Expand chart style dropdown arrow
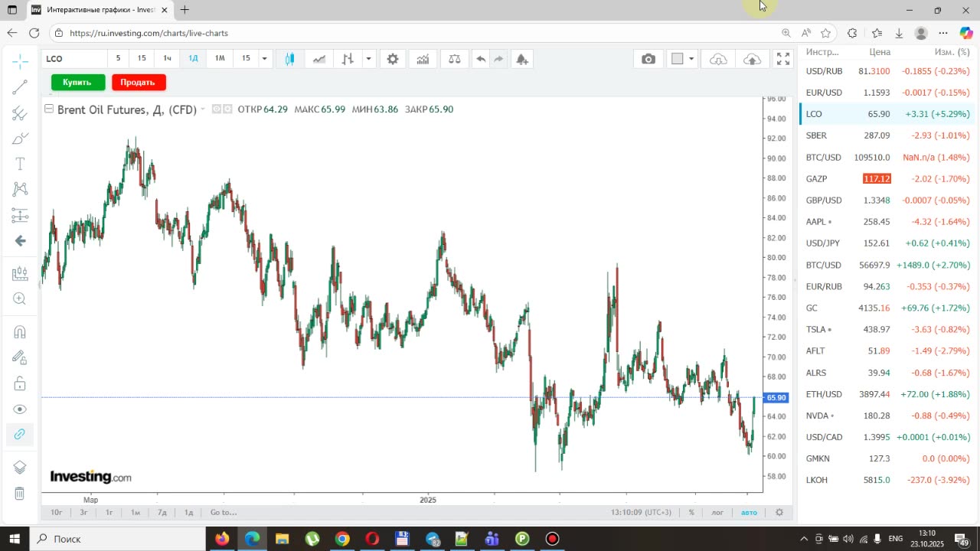 pos(368,59)
